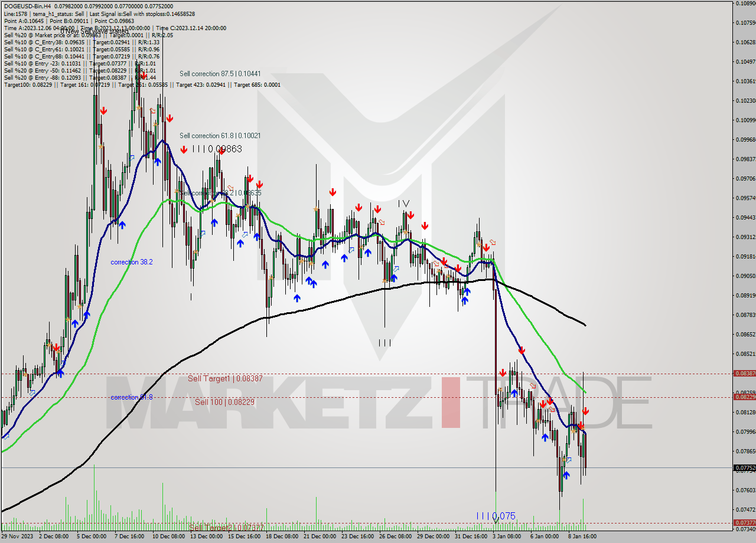Screen dimensions: 756x543
Task: Click the 'Sell %10 @ Entry -23: 0.11031' line
Action: (80, 63)
